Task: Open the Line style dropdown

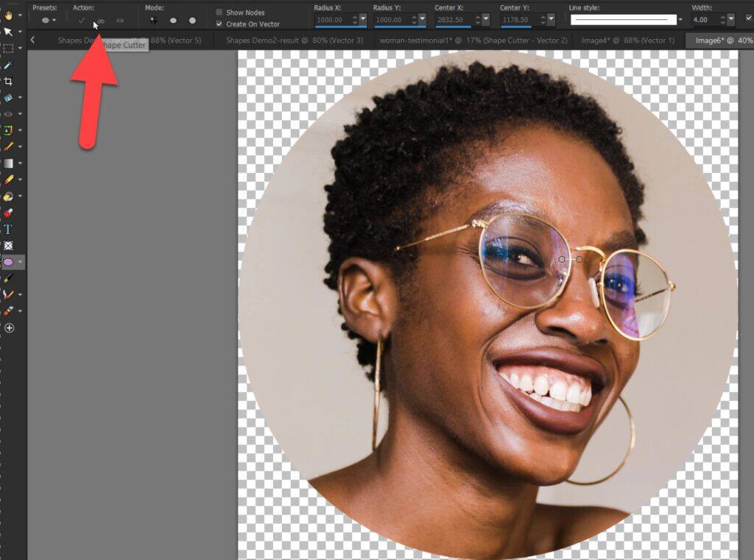Action: tap(681, 19)
